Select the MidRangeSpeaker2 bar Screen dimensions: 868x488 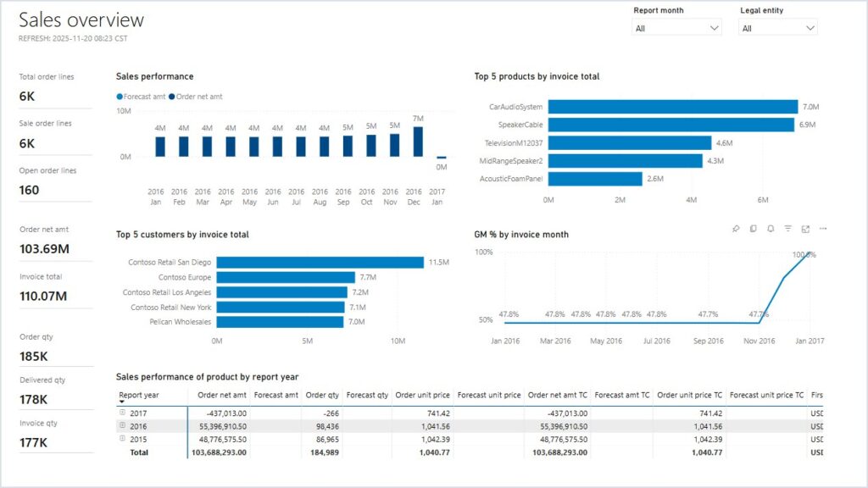(625, 160)
